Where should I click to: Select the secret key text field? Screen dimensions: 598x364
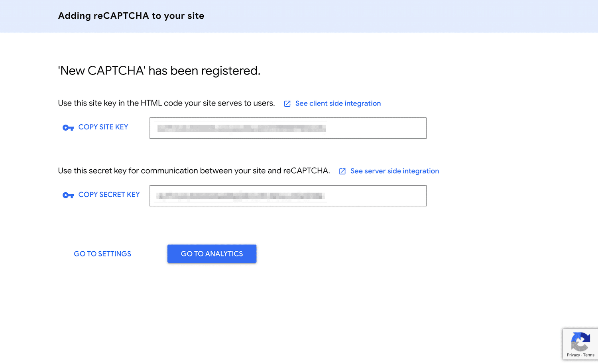(288, 196)
